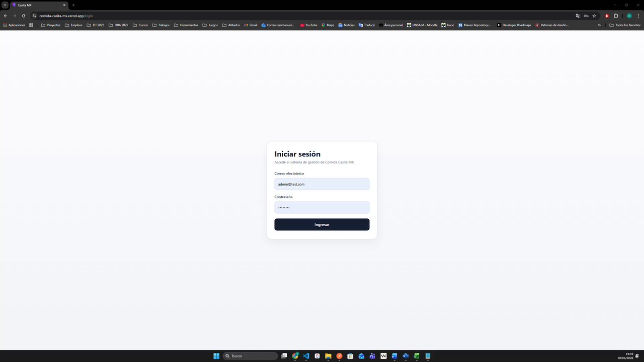Expand hidden bookmarks double chevron
This screenshot has width=644, height=362.
[x=599, y=25]
